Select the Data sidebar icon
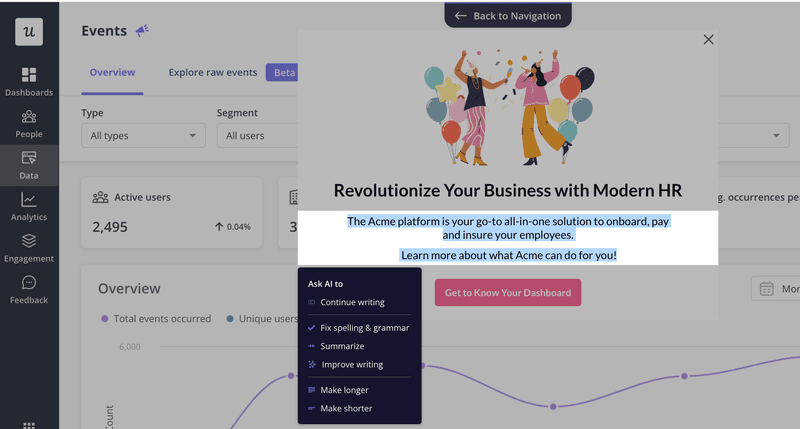800x429 pixels. click(29, 165)
